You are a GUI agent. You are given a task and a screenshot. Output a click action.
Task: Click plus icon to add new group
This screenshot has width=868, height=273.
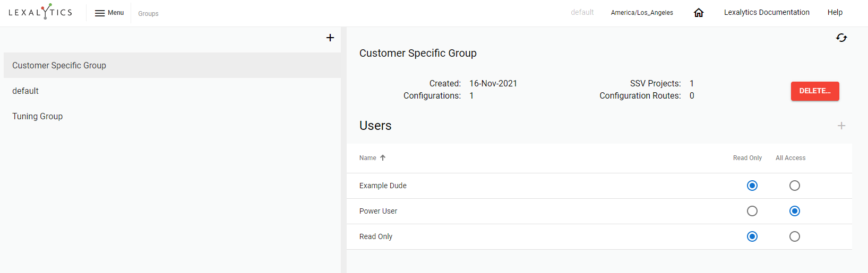click(330, 38)
